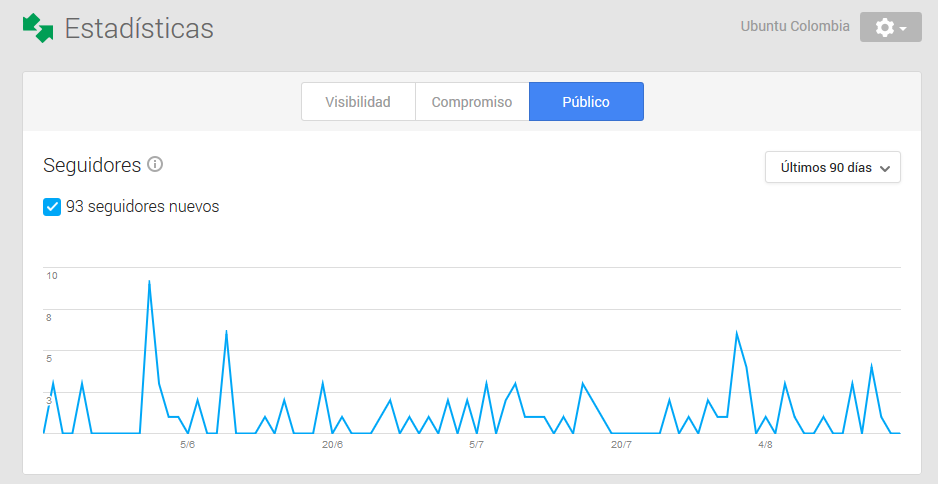Click the 20/7 date label on the chart
Screen dimensions: 938x484
pos(621,445)
